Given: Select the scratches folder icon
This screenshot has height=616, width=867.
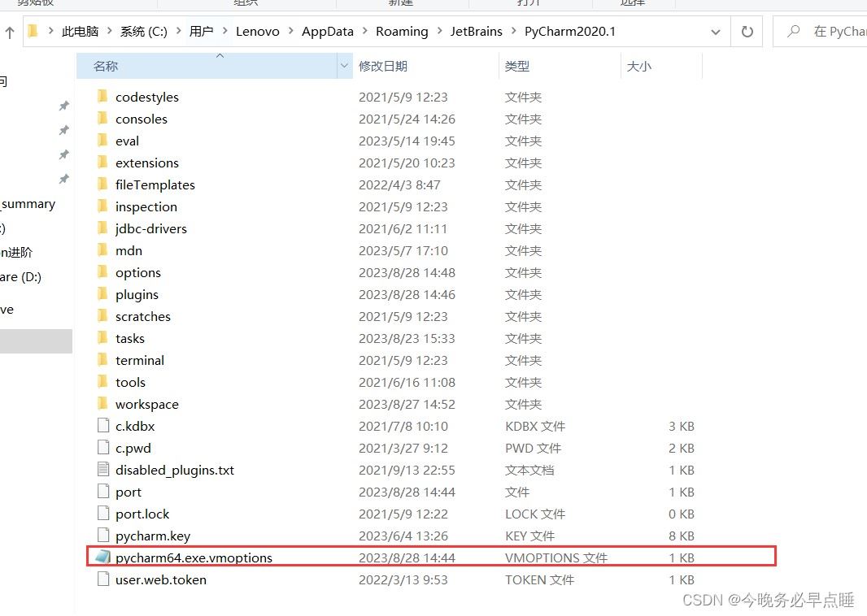Looking at the screenshot, I should pos(102,316).
